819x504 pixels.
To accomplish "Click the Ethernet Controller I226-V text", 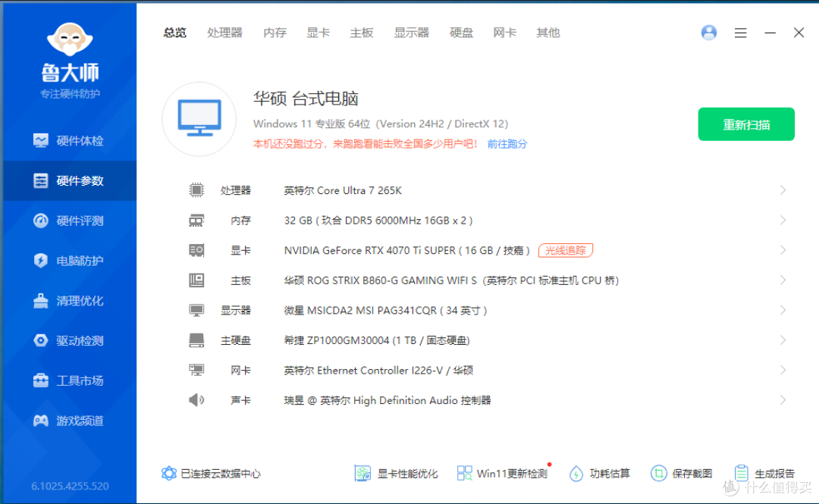I will pos(380,371).
